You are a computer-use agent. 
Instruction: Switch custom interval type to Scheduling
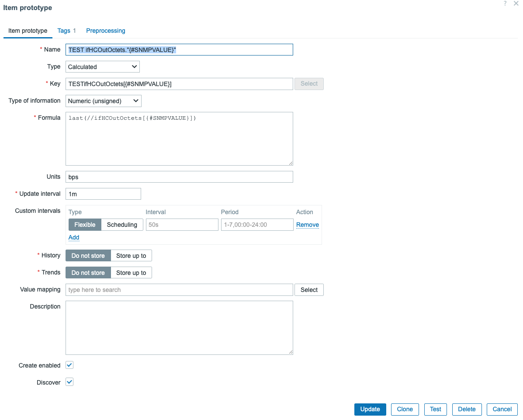pos(122,225)
